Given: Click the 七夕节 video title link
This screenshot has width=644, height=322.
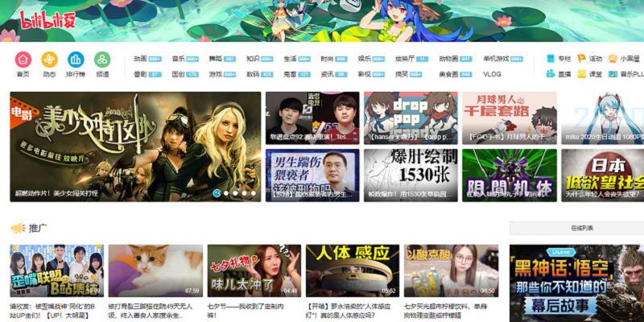Looking at the screenshot, I should pyautogui.click(x=246, y=312).
